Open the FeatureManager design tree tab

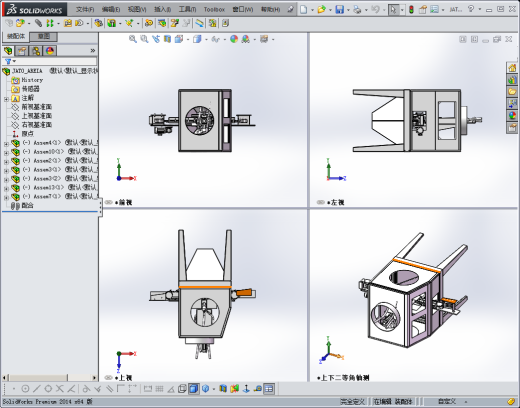(x=8, y=51)
